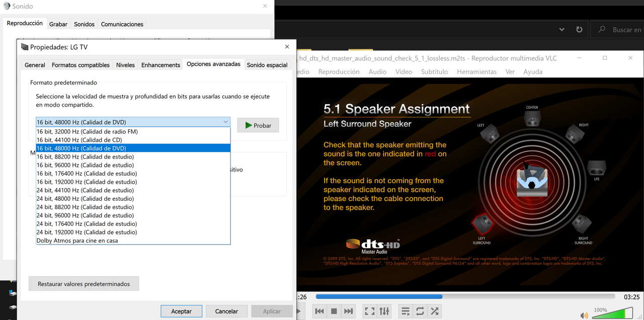
Task: Select 16 bit, 192000 Hz option
Action: (x=133, y=182)
